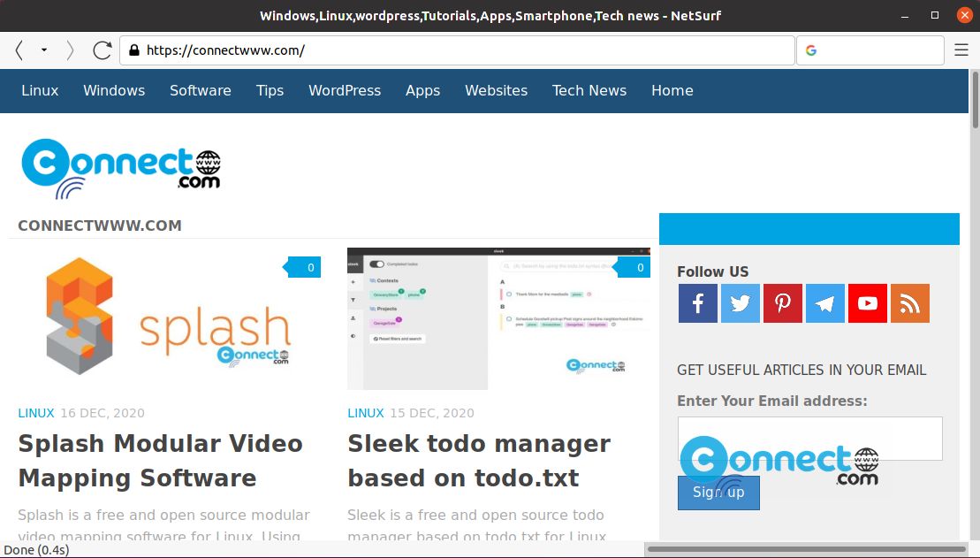Click the email address input field
This screenshot has height=558, width=980.
pos(810,439)
